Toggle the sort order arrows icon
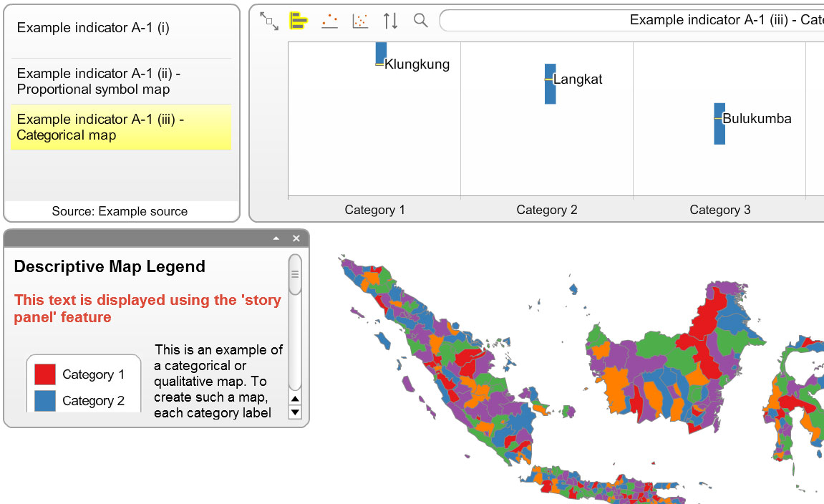Image resolution: width=824 pixels, height=504 pixels. point(390,21)
